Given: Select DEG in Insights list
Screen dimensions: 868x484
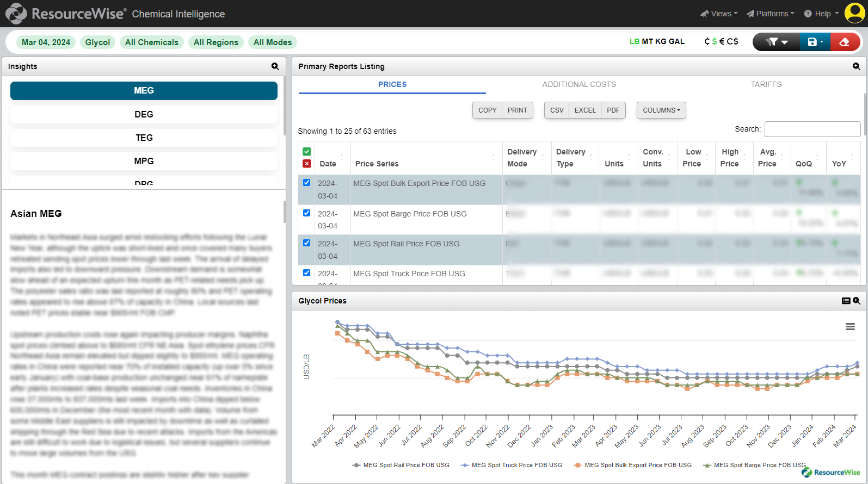Looking at the screenshot, I should tap(144, 114).
